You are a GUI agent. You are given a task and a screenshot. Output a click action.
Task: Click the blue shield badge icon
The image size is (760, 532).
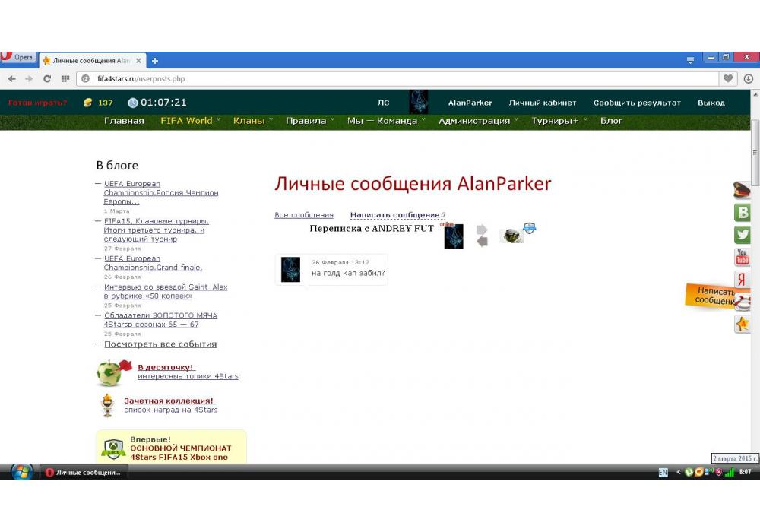click(530, 228)
